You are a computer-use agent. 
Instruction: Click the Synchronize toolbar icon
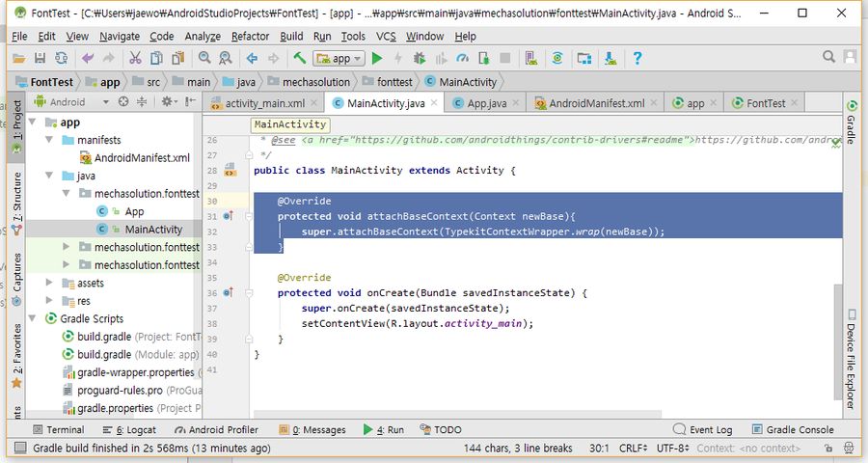coord(61,58)
